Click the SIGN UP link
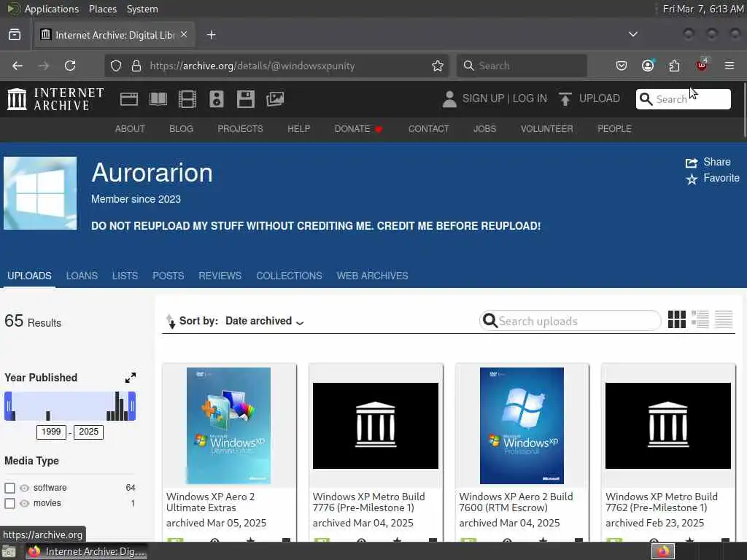747x560 pixels. click(483, 98)
